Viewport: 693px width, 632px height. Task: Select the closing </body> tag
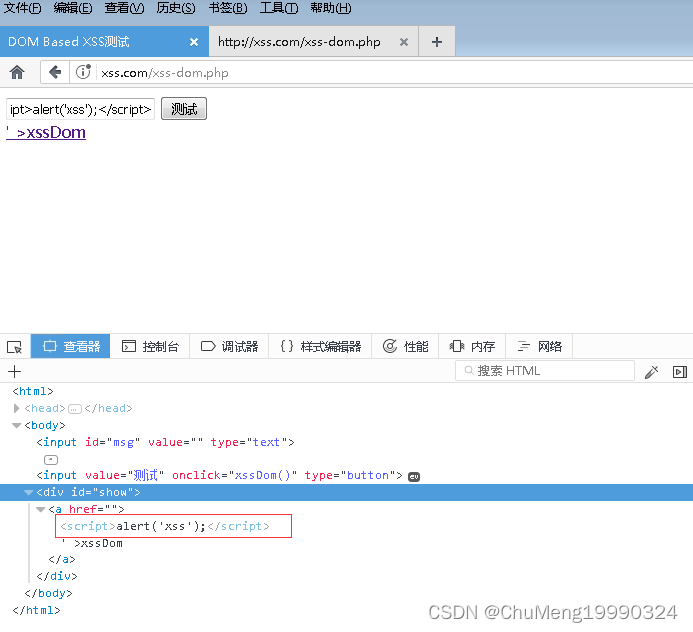pyautogui.click(x=49, y=593)
